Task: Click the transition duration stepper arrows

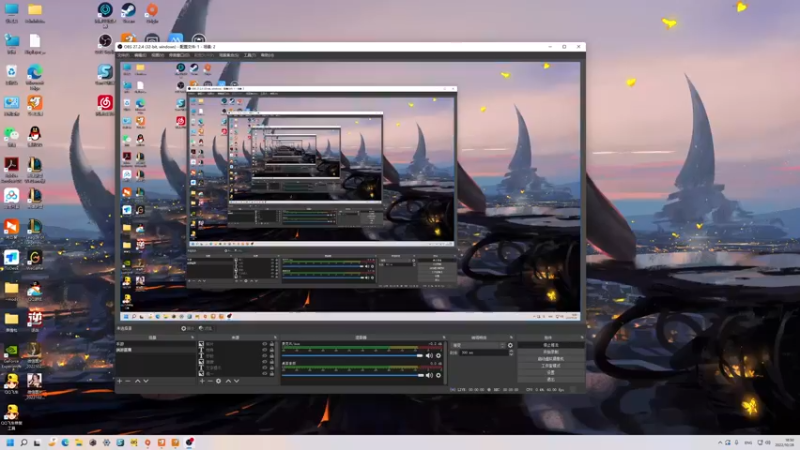Action: 511,353
